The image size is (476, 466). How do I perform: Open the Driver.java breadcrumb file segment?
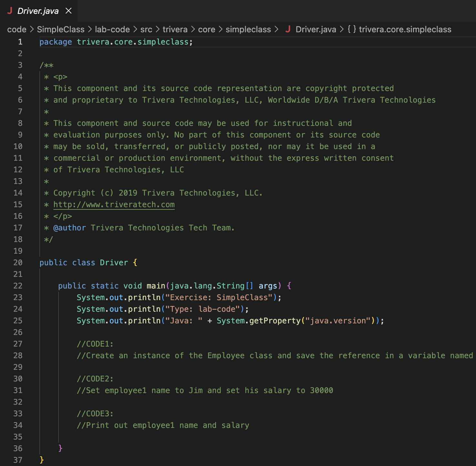[316, 29]
